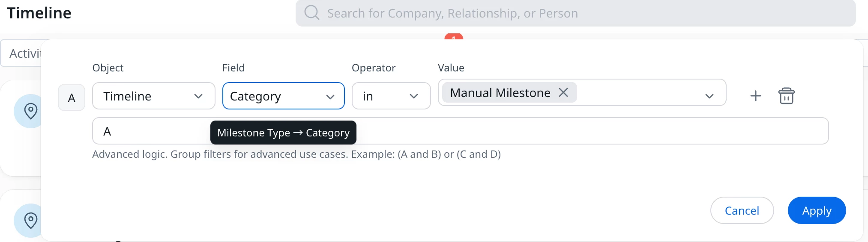Image resolution: width=868 pixels, height=242 pixels.
Task: Click the Cancel button
Action: click(742, 210)
